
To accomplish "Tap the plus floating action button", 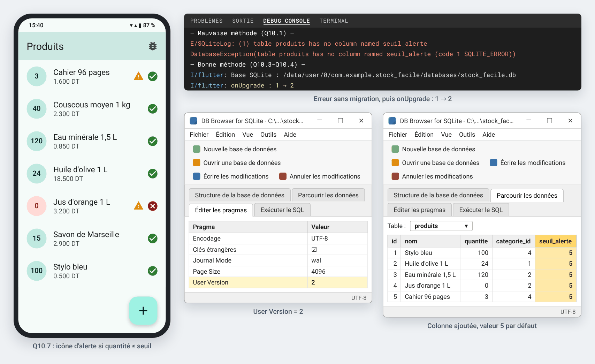I will [x=143, y=311].
